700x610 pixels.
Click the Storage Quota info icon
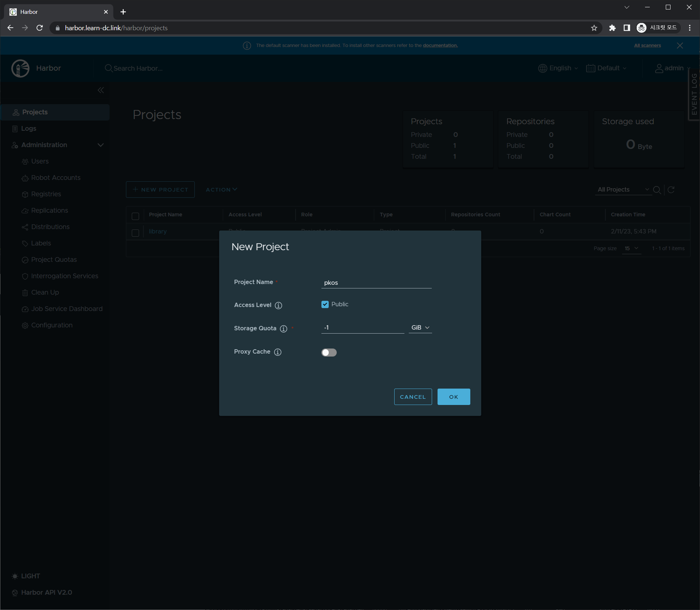click(284, 329)
